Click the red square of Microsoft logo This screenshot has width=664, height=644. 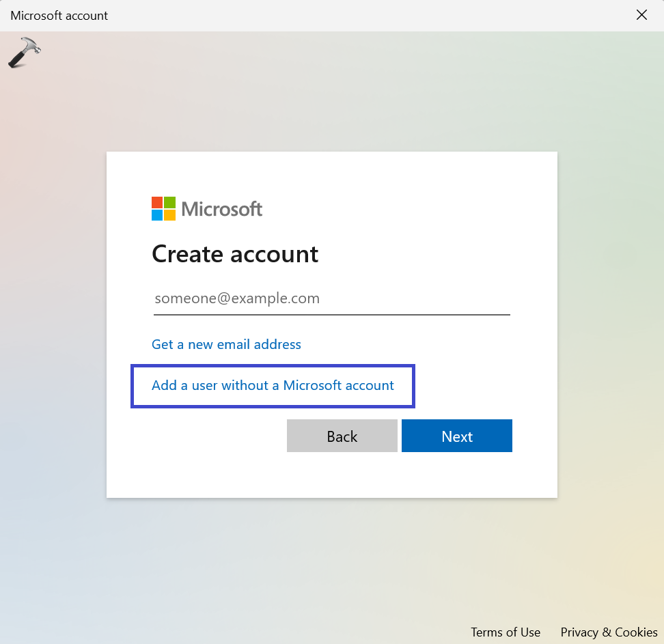157,202
